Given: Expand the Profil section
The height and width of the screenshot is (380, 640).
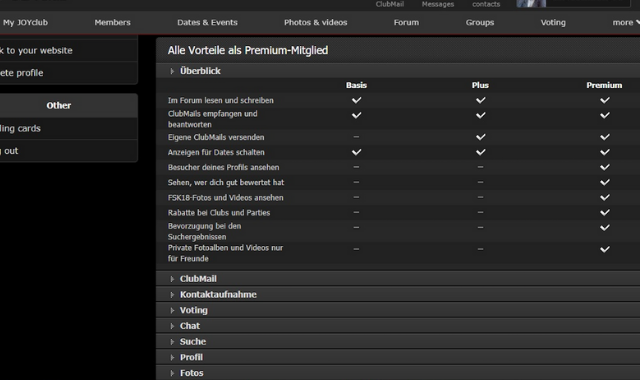Looking at the screenshot, I should (x=398, y=357).
